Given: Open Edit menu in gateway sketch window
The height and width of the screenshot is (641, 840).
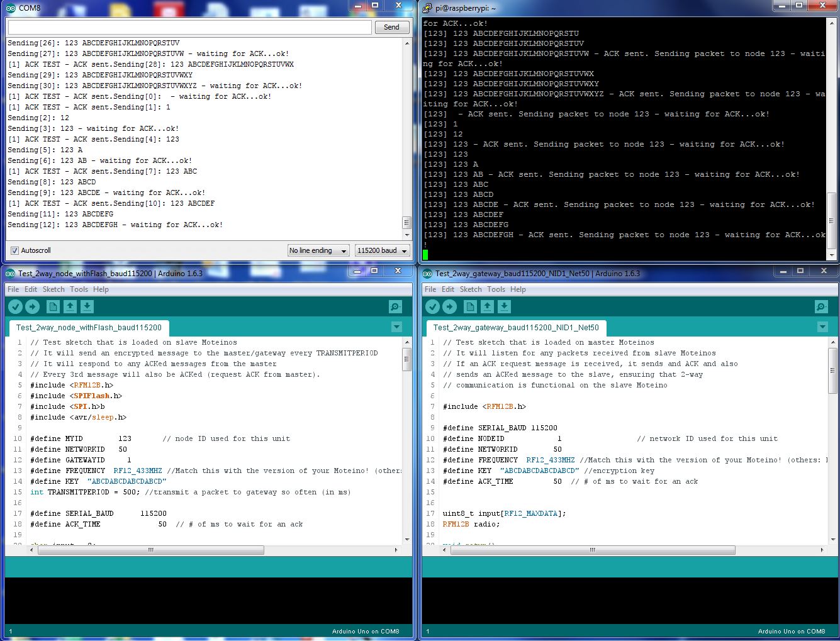Looking at the screenshot, I should [448, 289].
